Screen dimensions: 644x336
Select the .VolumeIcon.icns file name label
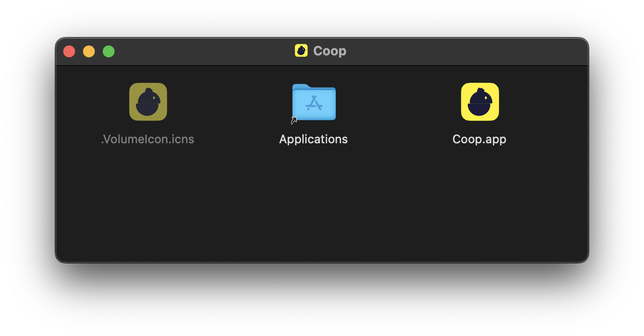point(147,139)
